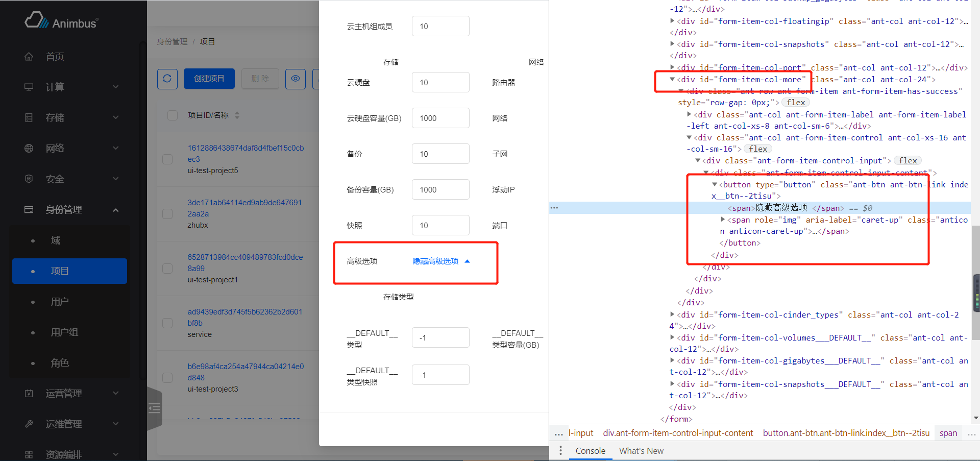Image resolution: width=980 pixels, height=461 pixels.
Task: Click the 隐藏高级选项 link
Action: [x=435, y=261]
